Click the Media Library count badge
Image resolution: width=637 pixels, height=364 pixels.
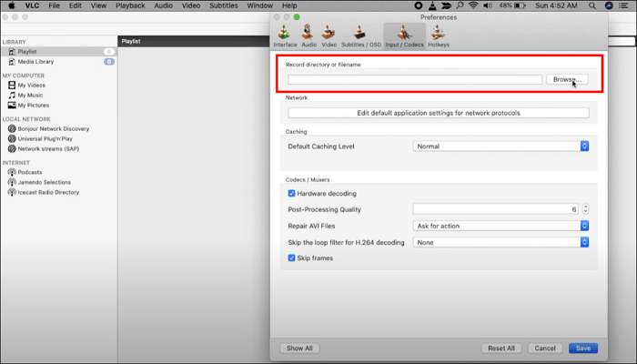109,62
